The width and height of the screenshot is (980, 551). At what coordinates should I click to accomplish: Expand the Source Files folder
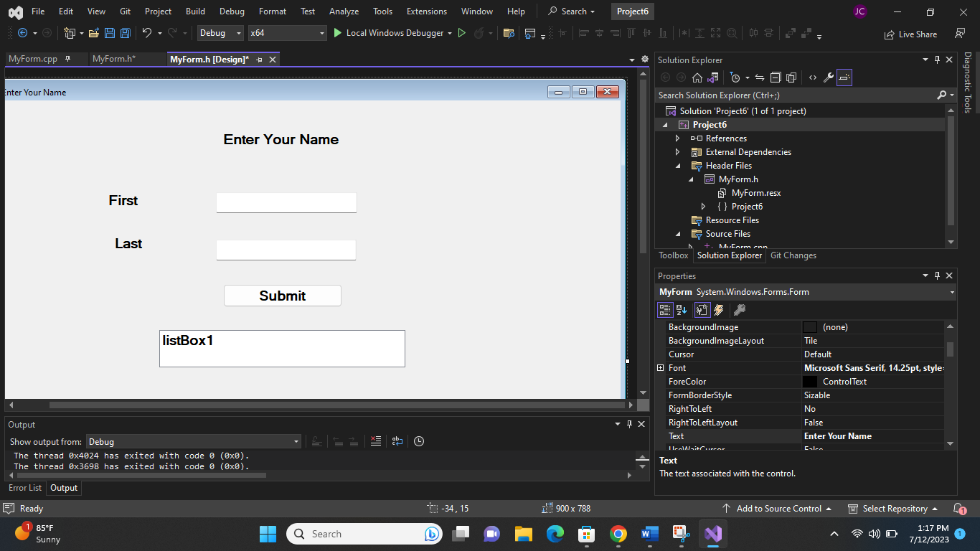point(677,233)
